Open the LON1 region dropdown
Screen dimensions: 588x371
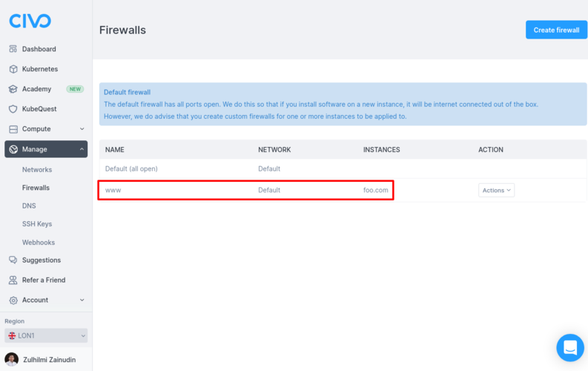coord(46,335)
